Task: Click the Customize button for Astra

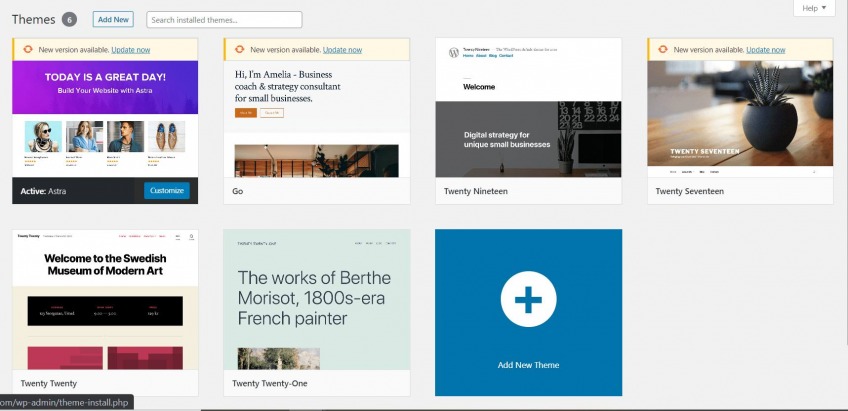Action: point(167,190)
